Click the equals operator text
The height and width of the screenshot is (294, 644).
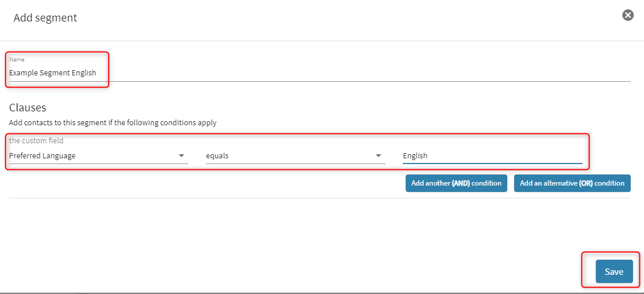point(218,155)
